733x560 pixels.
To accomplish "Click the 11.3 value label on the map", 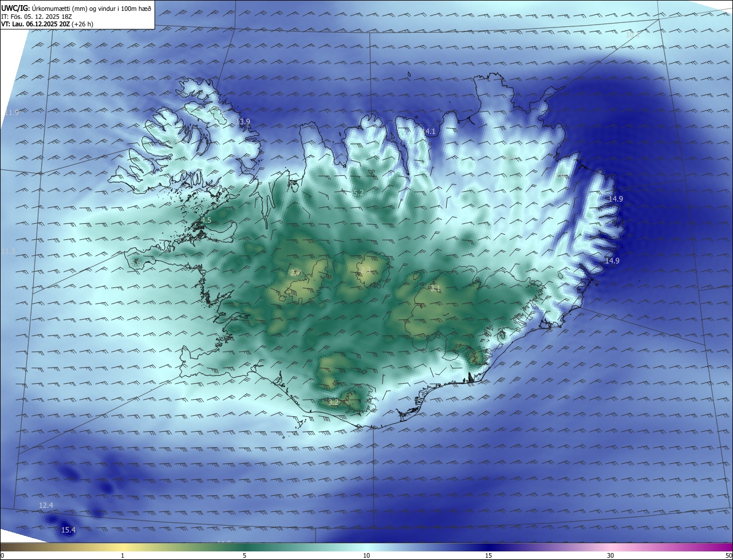I will coord(8,251).
